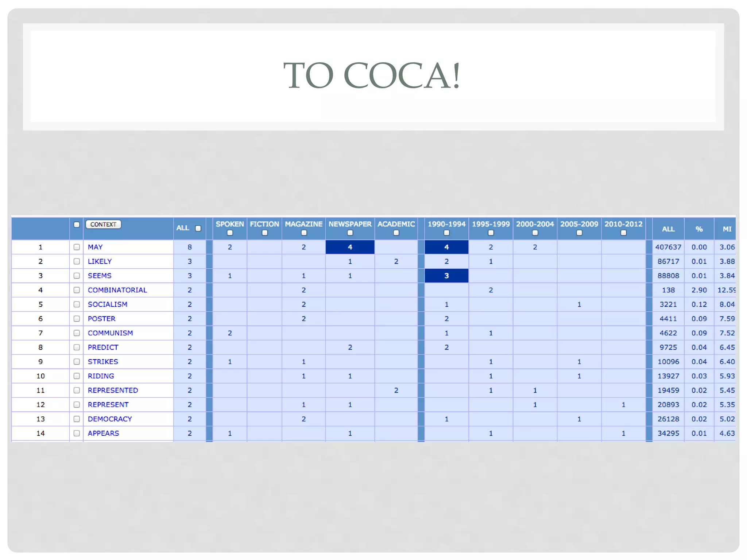Open the PREDICT collocate link
747x560 pixels.
click(103, 347)
